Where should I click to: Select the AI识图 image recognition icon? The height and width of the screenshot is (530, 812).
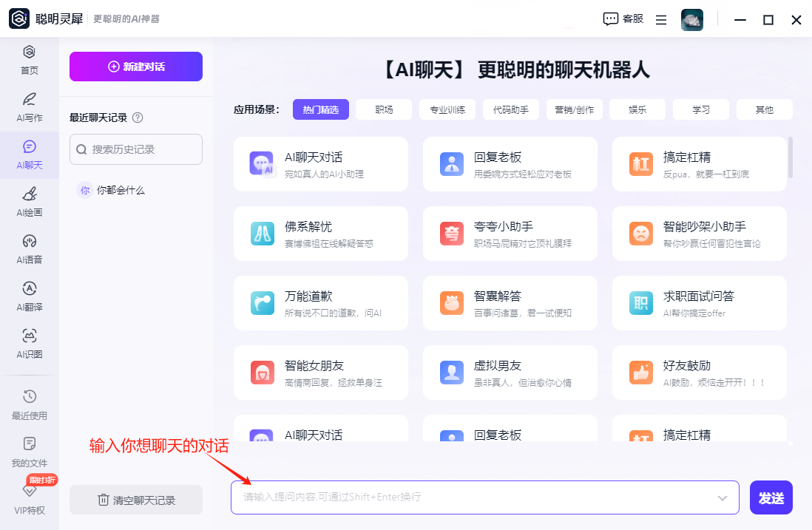tap(29, 342)
